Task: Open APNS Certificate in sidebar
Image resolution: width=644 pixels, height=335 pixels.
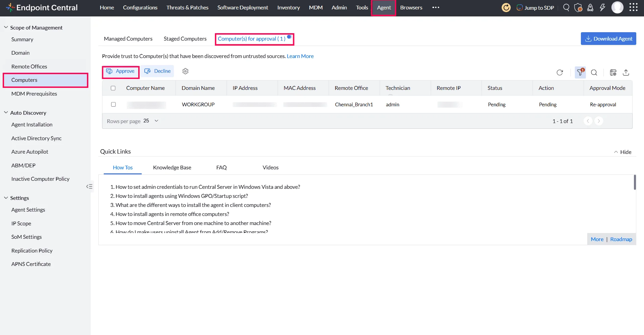Action: [31, 264]
